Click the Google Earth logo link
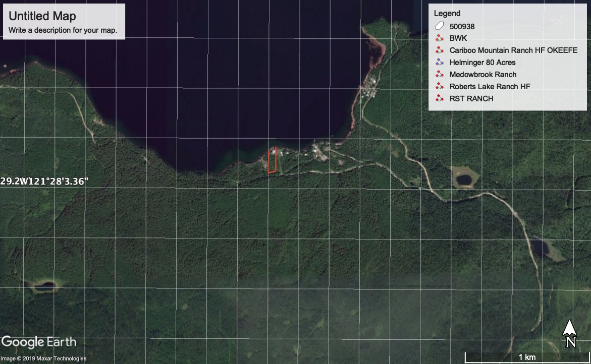The image size is (591, 364). [39, 341]
